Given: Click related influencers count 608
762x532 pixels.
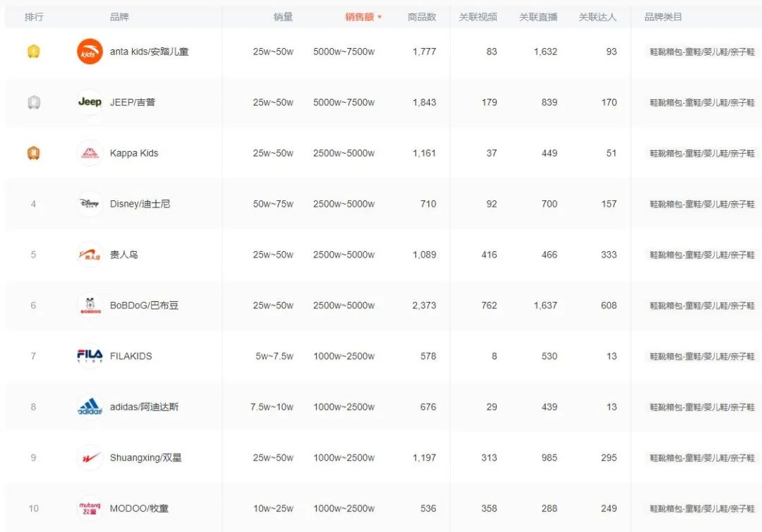Looking at the screenshot, I should tap(609, 305).
